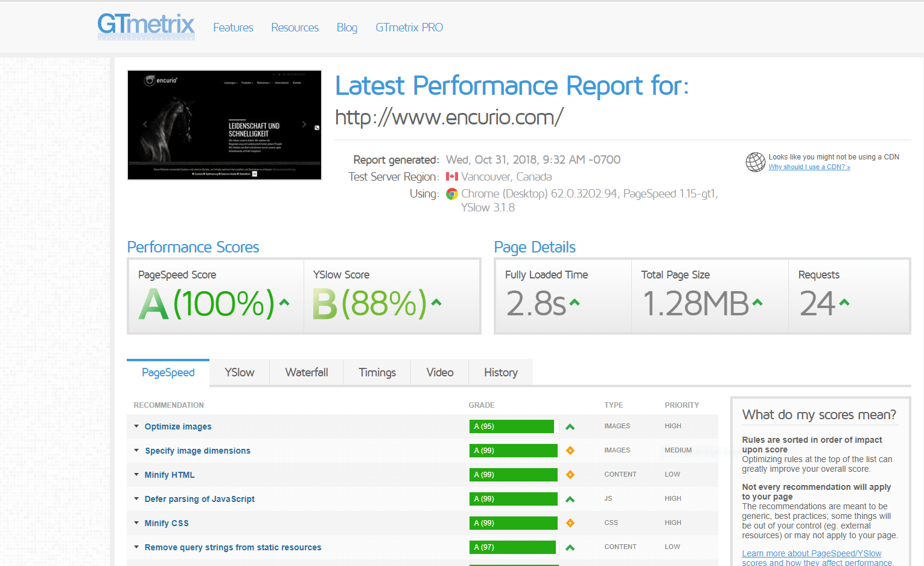Expand Defer parsing of JavaScript triangle

(x=136, y=499)
